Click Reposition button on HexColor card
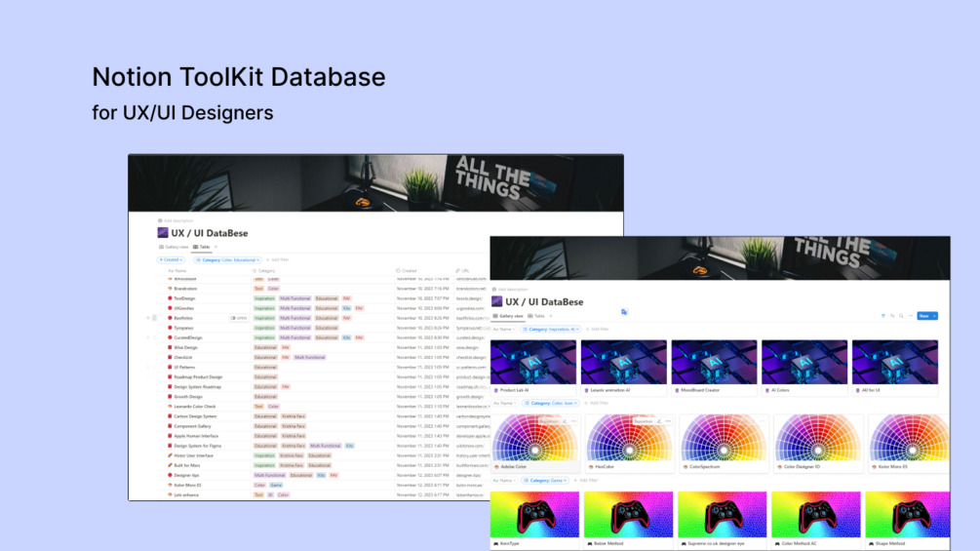The image size is (980, 551). tap(644, 421)
